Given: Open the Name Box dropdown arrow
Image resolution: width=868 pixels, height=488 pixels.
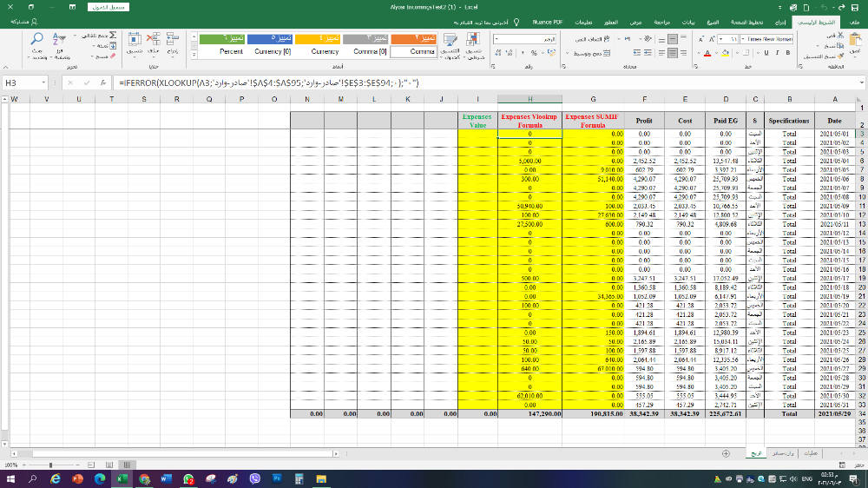Looking at the screenshot, I should tap(44, 82).
